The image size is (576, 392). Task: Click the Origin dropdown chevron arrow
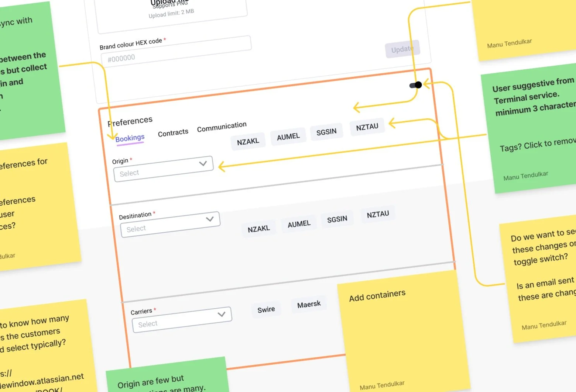point(203,163)
